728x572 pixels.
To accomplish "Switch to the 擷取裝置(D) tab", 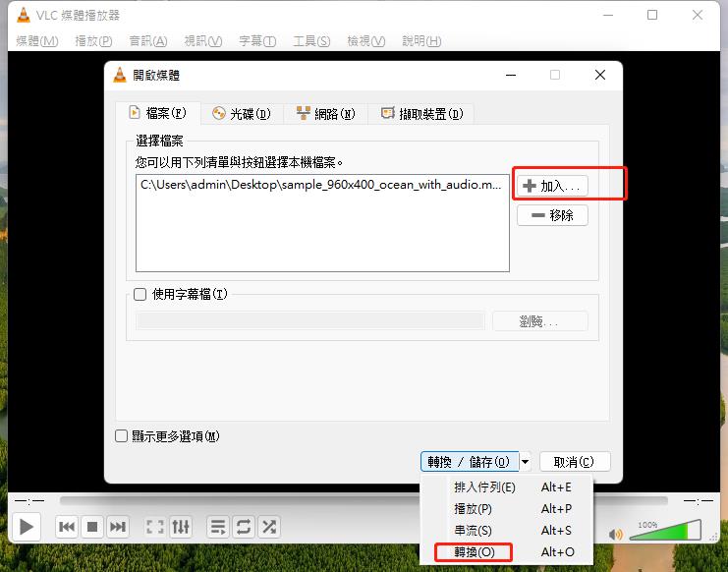I will click(421, 113).
